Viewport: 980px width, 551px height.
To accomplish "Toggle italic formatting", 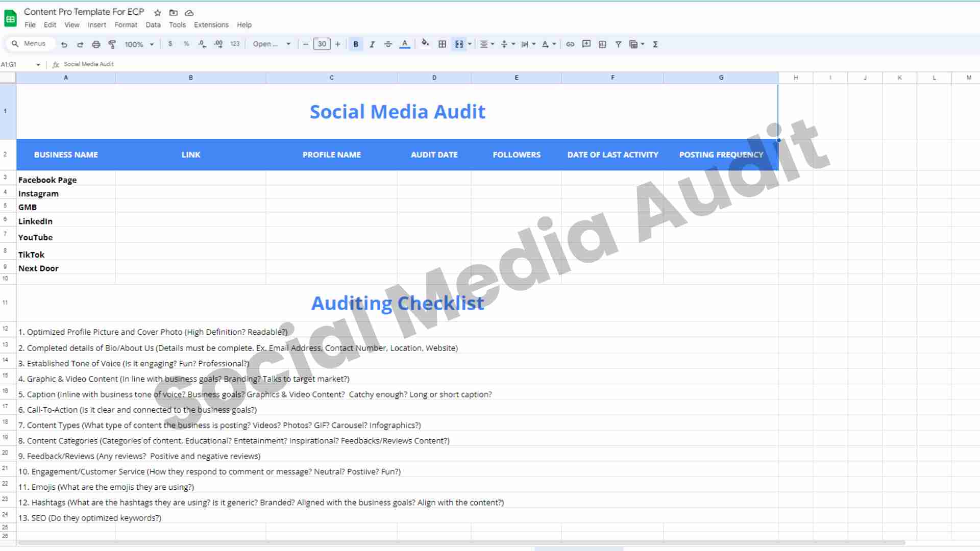I will tap(372, 44).
